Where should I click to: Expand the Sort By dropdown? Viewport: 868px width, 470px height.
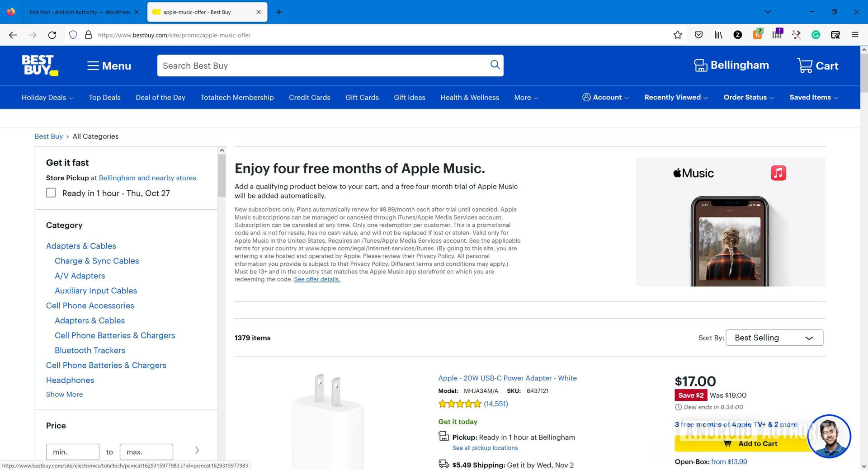point(774,338)
